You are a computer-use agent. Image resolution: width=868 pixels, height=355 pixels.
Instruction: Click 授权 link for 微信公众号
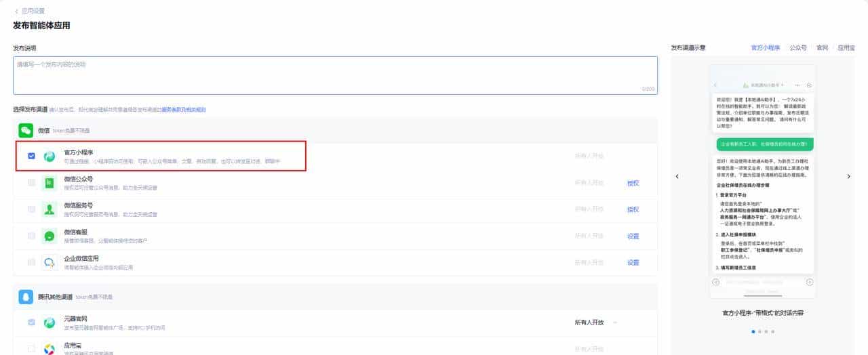click(633, 183)
